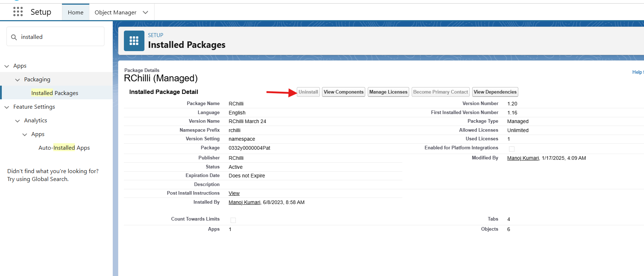Click the Version Number value 1.20
Viewport: 644px width, 276px height.
pos(512,104)
